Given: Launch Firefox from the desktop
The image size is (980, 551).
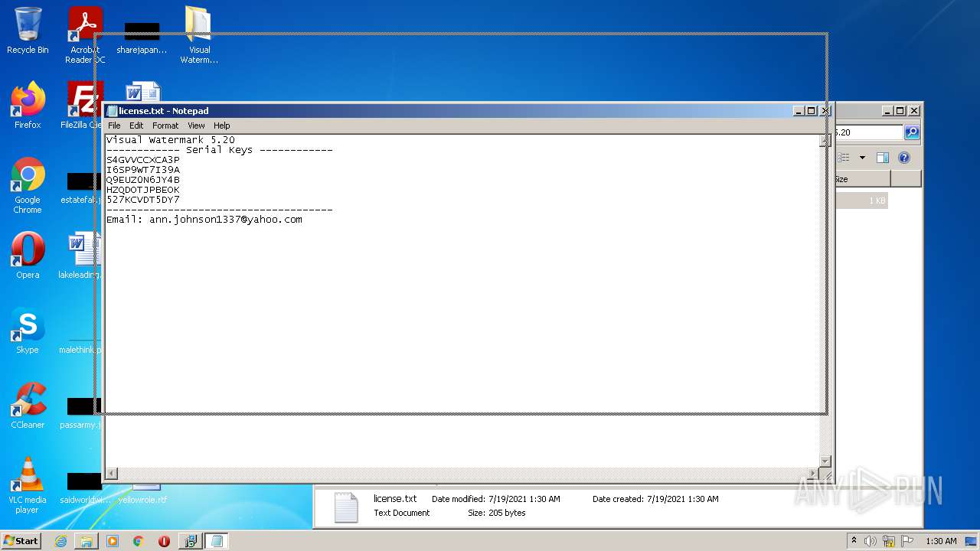Looking at the screenshot, I should (x=28, y=105).
